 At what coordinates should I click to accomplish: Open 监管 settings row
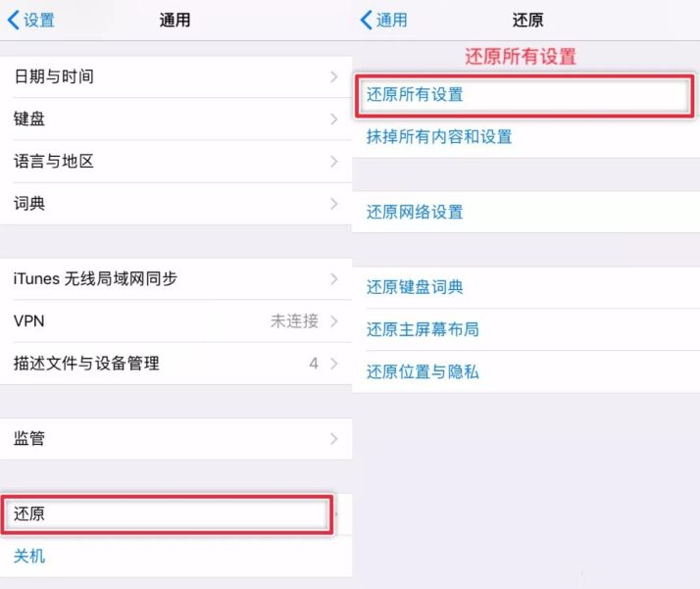pos(175,439)
